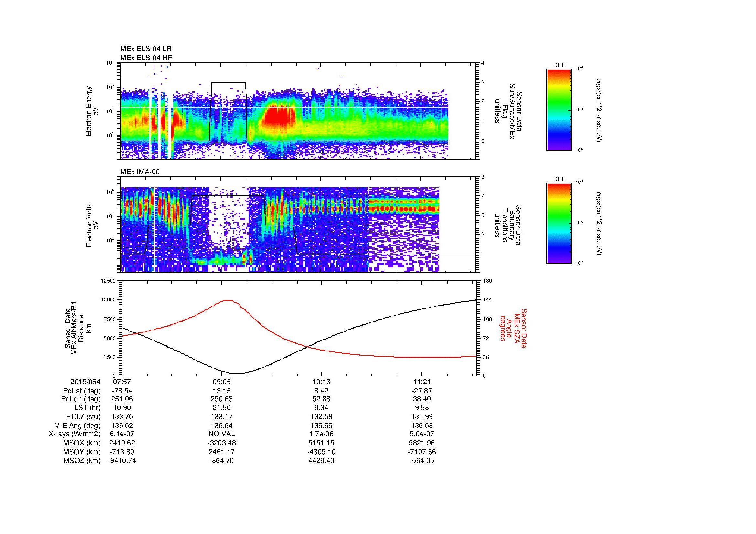Click the 'MEx ELS-04 LR' plot title
756x534 pixels.
(x=146, y=49)
